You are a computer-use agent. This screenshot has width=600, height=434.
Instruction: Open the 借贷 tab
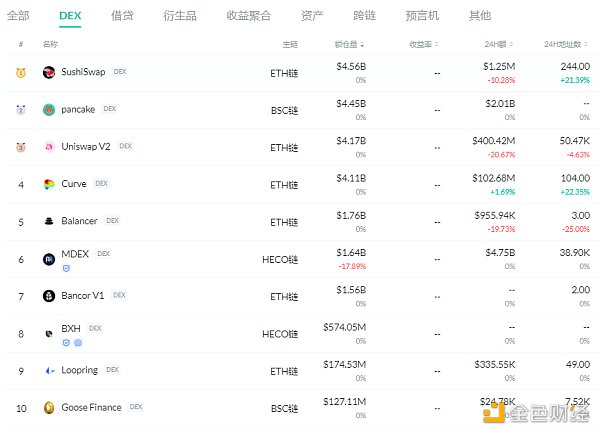[122, 16]
